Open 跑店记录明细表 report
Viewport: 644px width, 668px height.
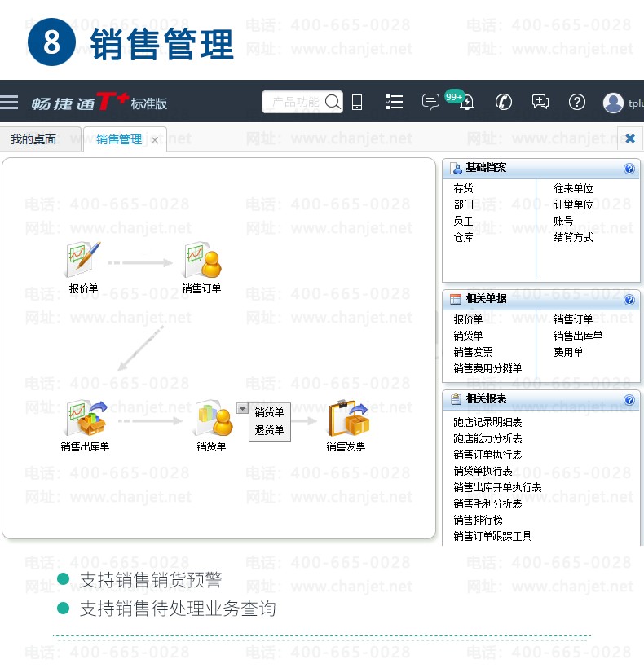click(487, 423)
